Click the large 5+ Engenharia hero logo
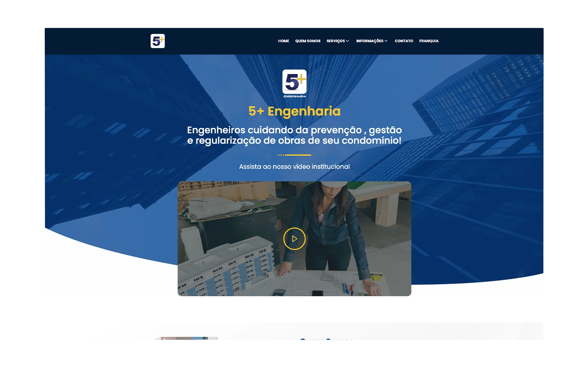Viewport: 588px width, 388px height. [x=294, y=82]
